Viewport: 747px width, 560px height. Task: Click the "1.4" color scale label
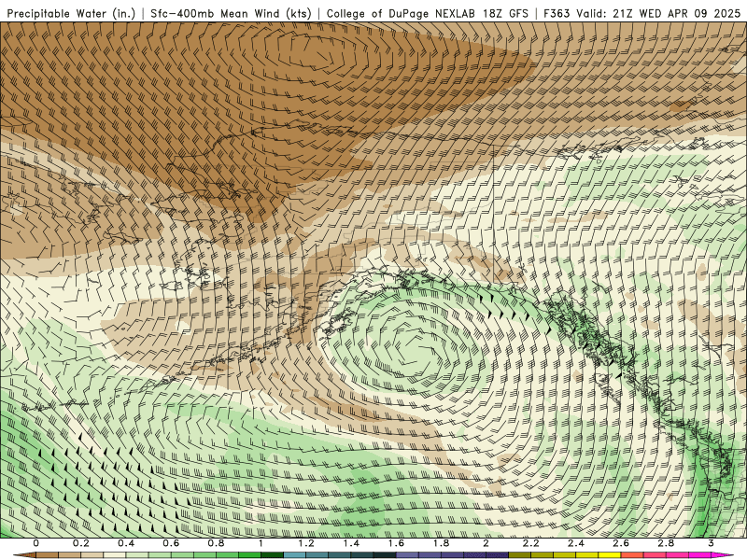tap(351, 543)
